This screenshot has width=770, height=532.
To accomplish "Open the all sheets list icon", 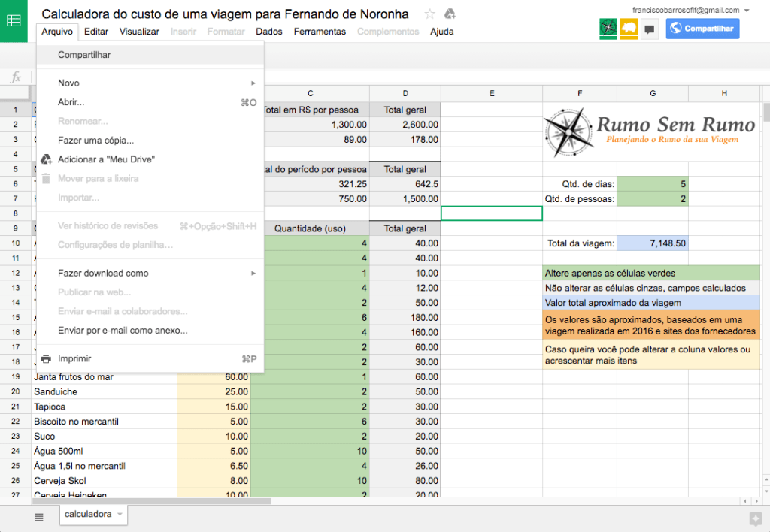I will click(x=39, y=516).
